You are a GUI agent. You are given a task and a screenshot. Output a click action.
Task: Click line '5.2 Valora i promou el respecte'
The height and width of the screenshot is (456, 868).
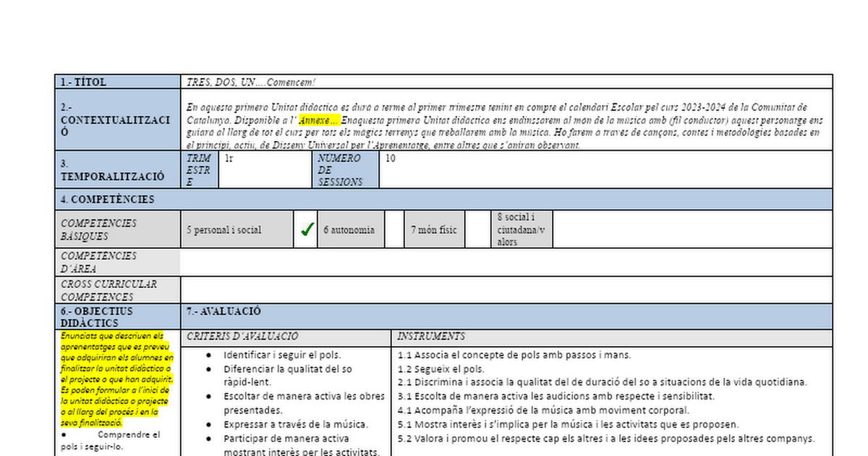click(606, 438)
